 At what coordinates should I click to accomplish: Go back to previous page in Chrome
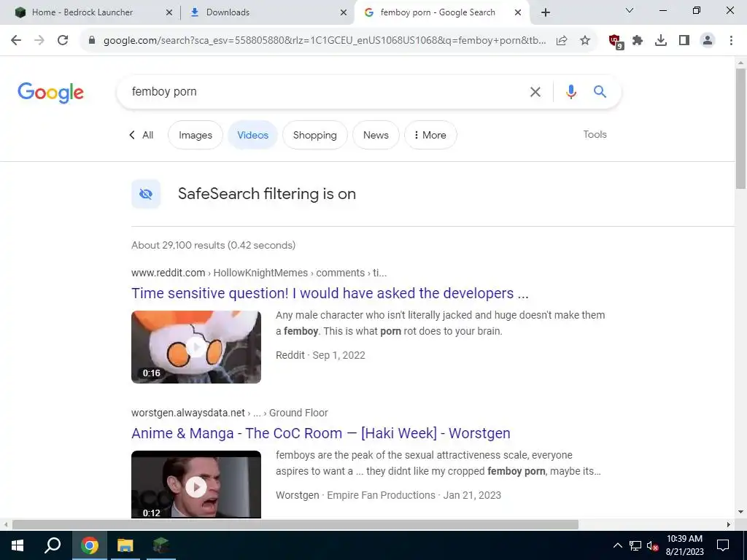point(16,41)
